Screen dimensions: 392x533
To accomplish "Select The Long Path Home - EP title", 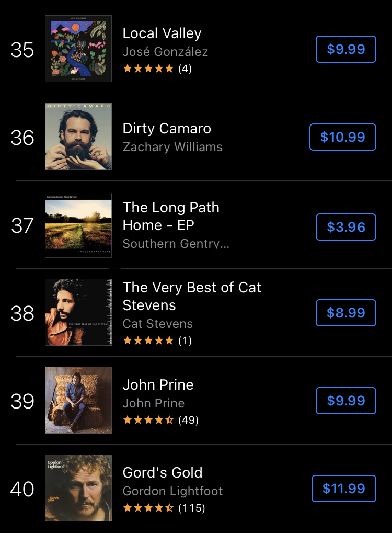I will point(171,217).
